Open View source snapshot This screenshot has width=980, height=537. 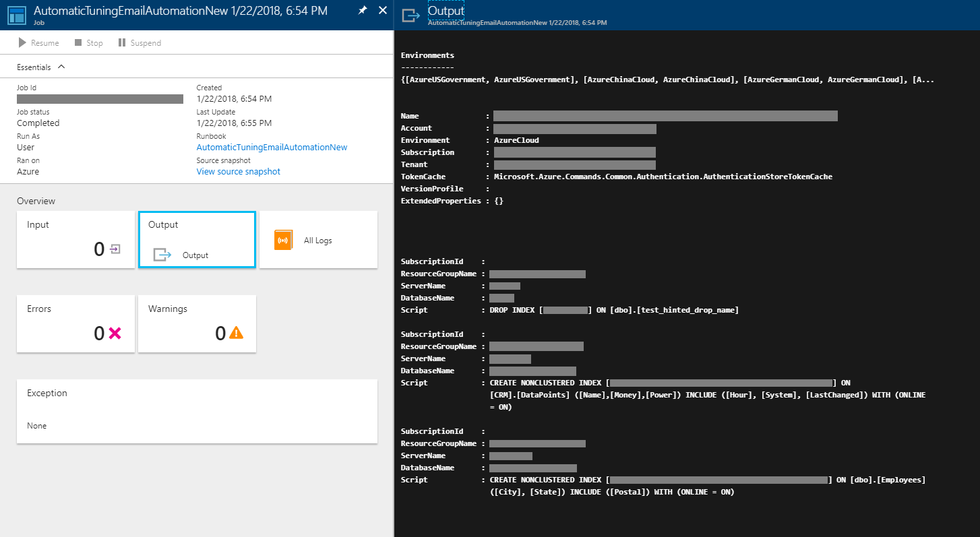click(x=238, y=171)
